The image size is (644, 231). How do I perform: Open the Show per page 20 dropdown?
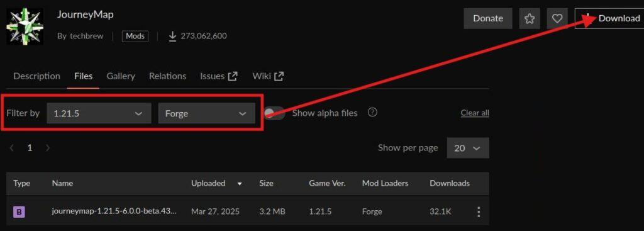(x=468, y=148)
